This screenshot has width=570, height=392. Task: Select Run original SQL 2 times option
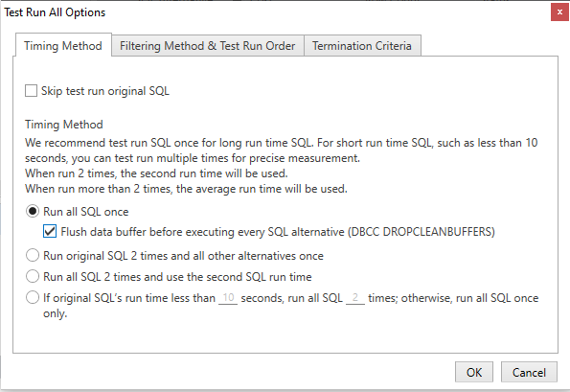click(x=33, y=255)
